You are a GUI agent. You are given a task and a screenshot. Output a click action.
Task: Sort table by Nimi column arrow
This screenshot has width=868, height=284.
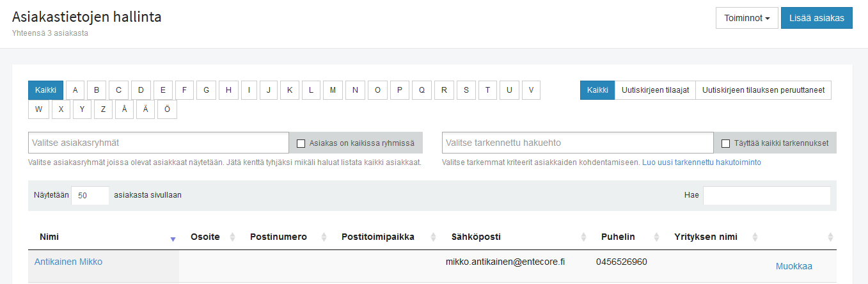pyautogui.click(x=173, y=238)
